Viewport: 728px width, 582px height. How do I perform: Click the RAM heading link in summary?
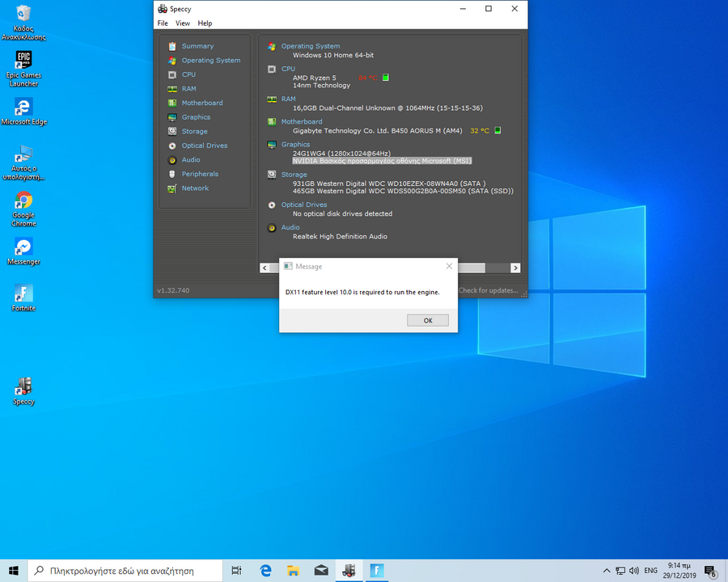[288, 99]
